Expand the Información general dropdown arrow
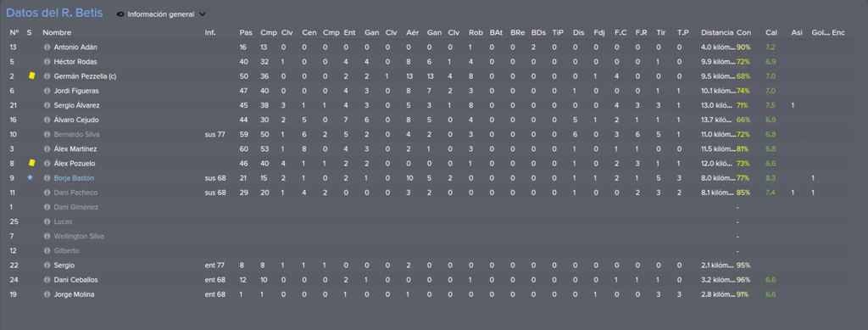 point(202,14)
